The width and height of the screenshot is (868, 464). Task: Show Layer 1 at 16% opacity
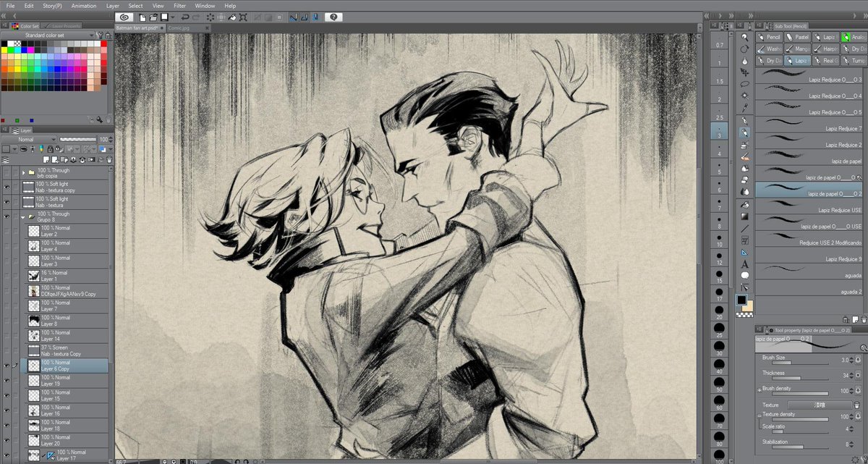pyautogui.click(x=7, y=276)
